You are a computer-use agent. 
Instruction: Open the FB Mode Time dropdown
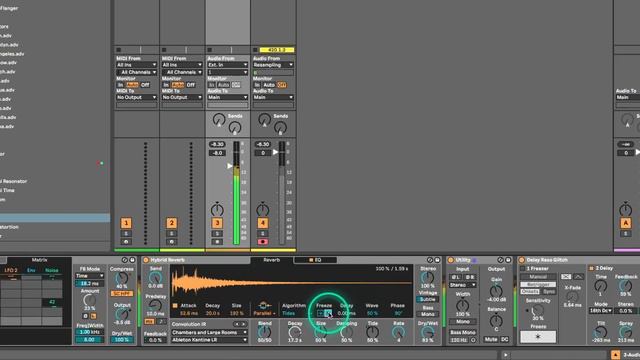(89, 276)
